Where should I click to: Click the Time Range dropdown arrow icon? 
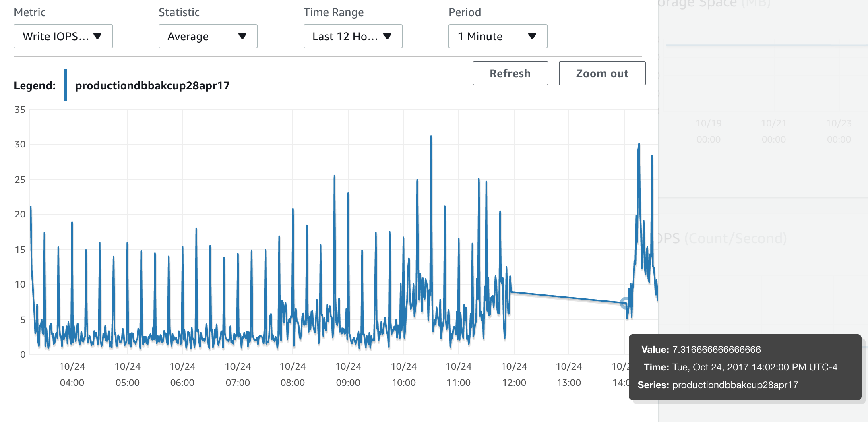point(387,36)
